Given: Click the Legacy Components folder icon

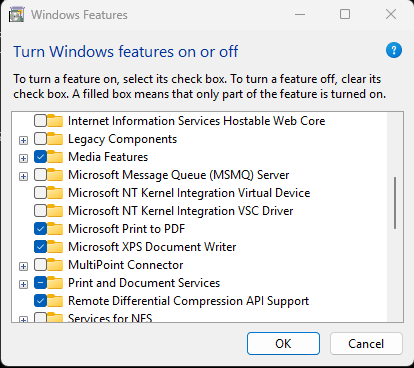Looking at the screenshot, I should pos(55,139).
